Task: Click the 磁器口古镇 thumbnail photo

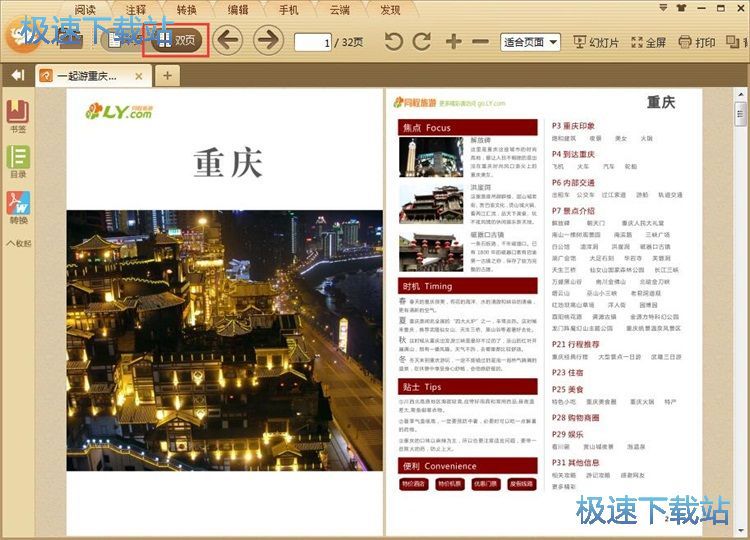Action: coord(431,252)
